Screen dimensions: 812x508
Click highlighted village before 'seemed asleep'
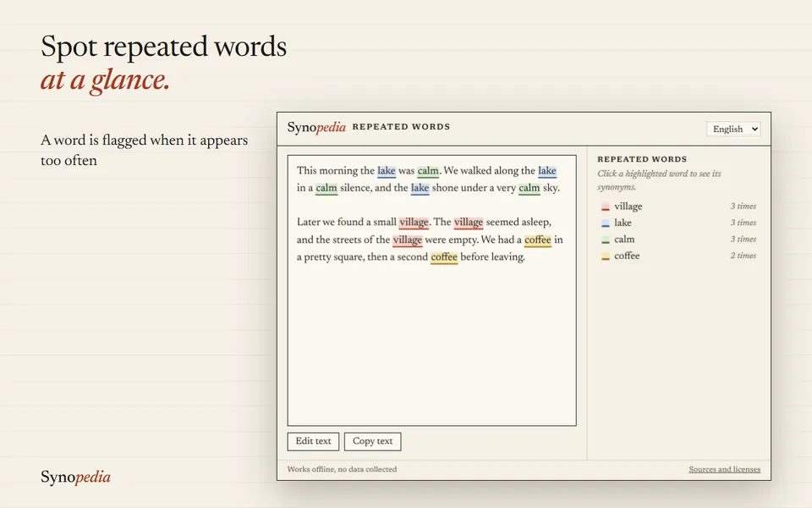click(468, 223)
